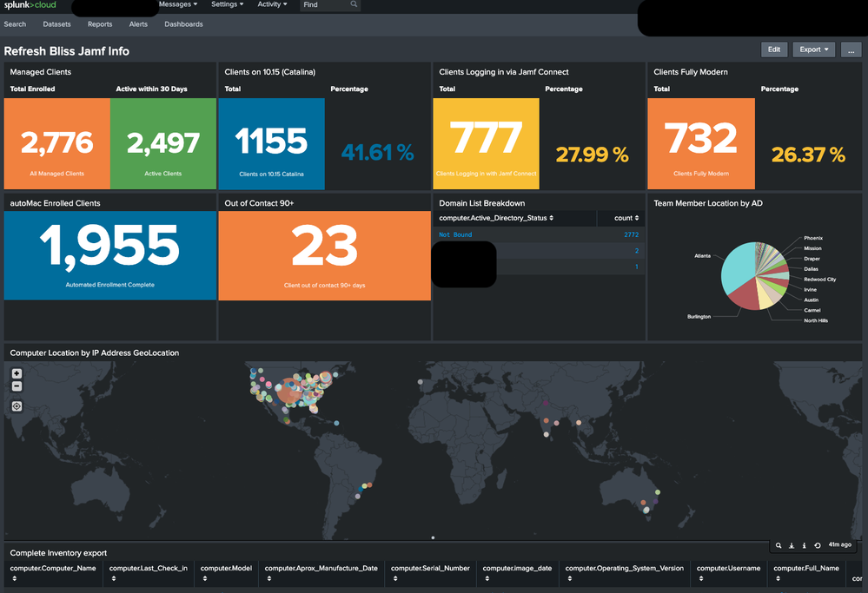Screen dimensions: 868x593
Task: Export map panel results with download icon
Action: pyautogui.click(x=792, y=545)
